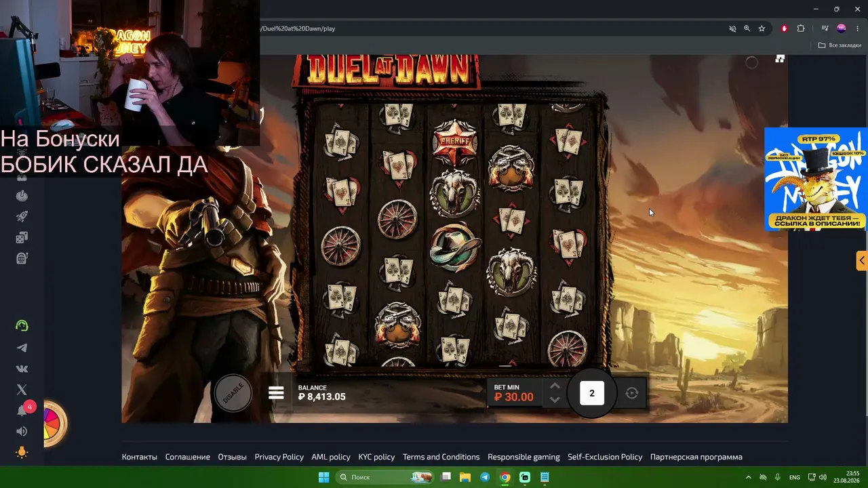Open the VK link in sidebar

22,369
